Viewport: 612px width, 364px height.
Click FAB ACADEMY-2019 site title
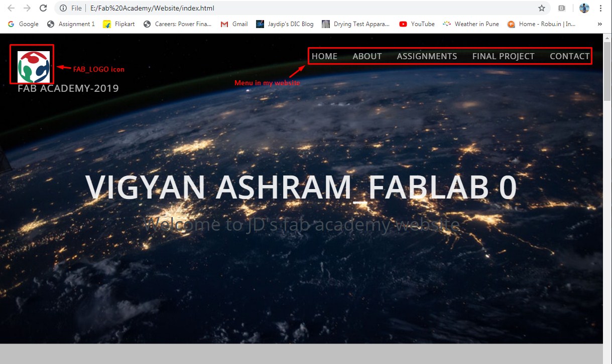[x=68, y=88]
